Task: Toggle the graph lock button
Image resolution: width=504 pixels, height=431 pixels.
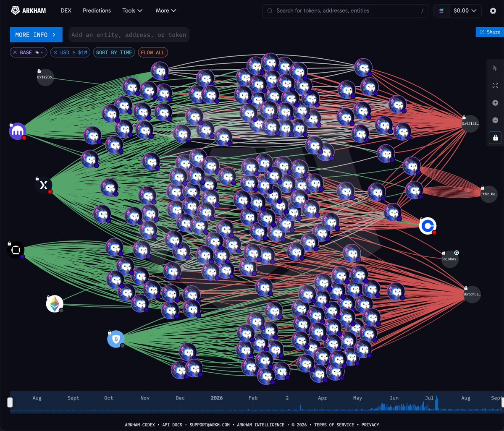Action: point(495,138)
